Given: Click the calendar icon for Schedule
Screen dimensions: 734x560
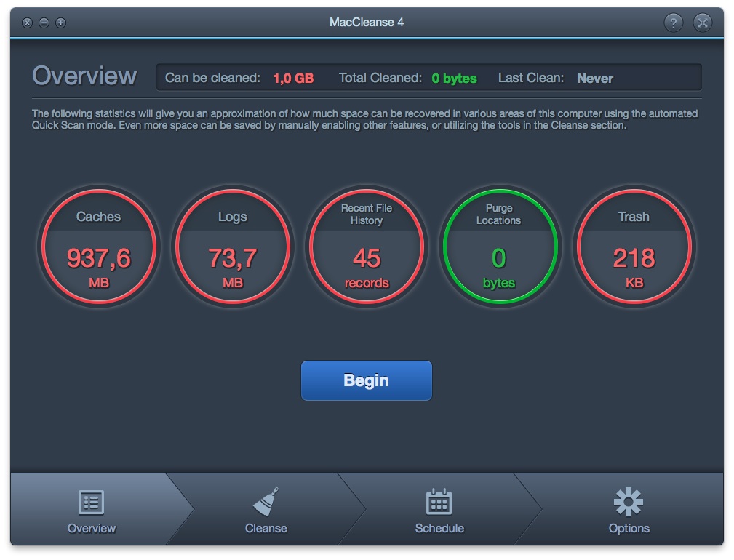Looking at the screenshot, I should [439, 502].
